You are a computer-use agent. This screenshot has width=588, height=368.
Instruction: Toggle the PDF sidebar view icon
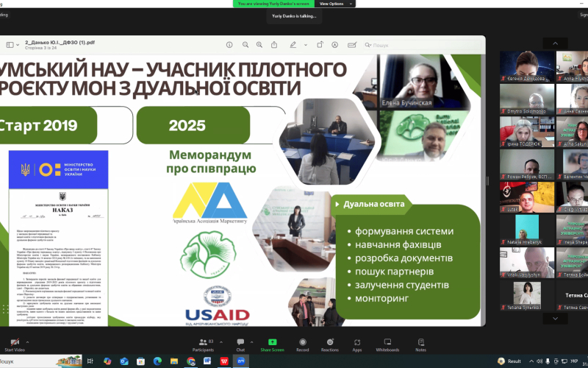(10, 45)
